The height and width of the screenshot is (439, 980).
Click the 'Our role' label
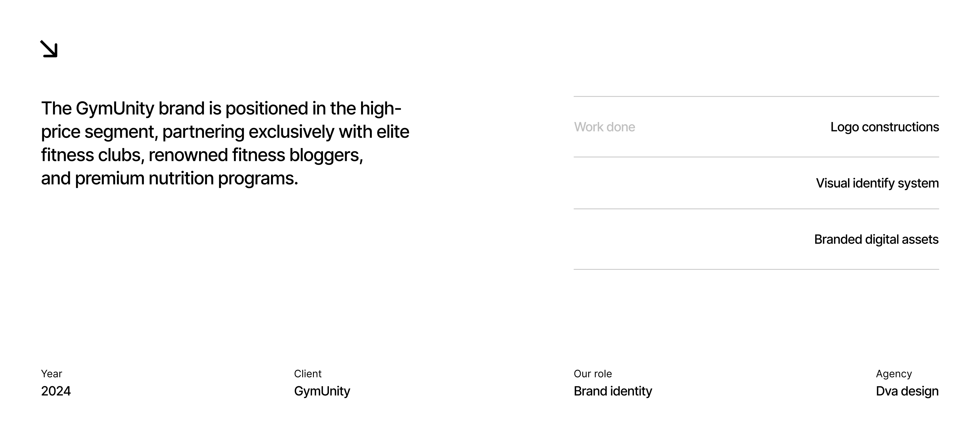point(592,373)
